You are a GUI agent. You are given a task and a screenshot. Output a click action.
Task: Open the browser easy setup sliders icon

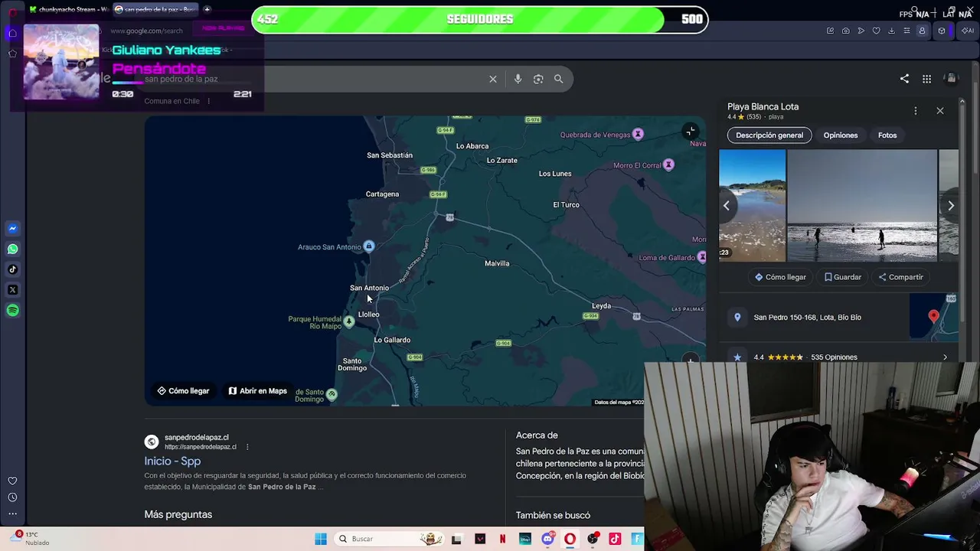click(906, 31)
